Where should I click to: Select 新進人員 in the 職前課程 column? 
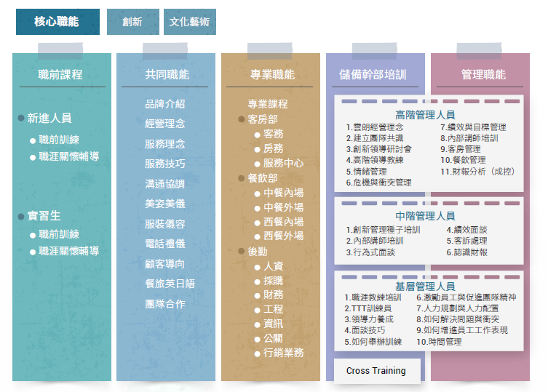point(49,118)
